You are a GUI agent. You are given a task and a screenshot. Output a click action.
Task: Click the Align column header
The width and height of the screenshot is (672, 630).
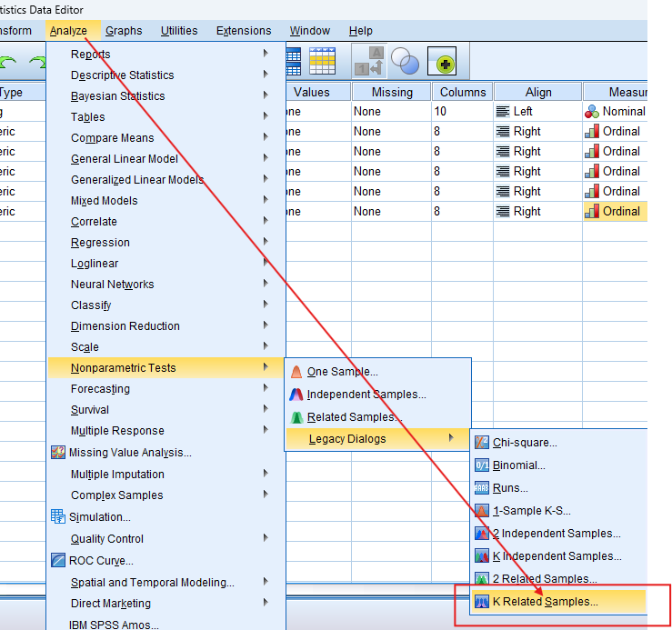[x=538, y=92]
